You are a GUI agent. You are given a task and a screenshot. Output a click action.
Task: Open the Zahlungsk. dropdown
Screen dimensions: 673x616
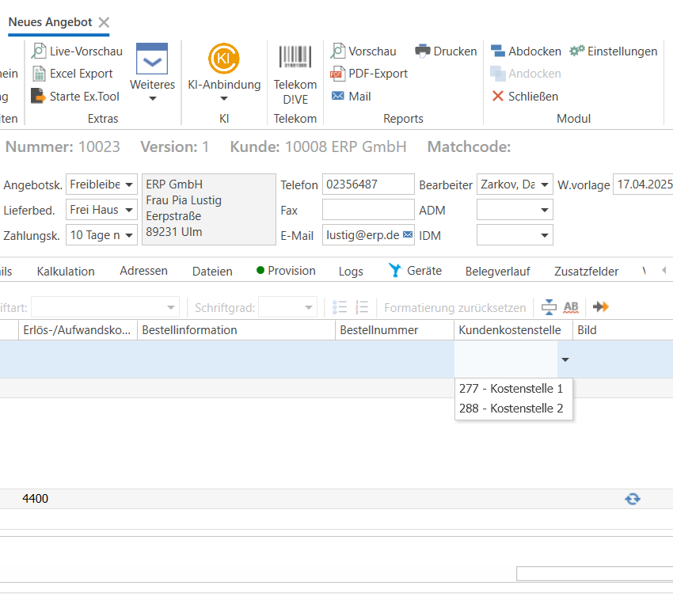pyautogui.click(x=128, y=235)
